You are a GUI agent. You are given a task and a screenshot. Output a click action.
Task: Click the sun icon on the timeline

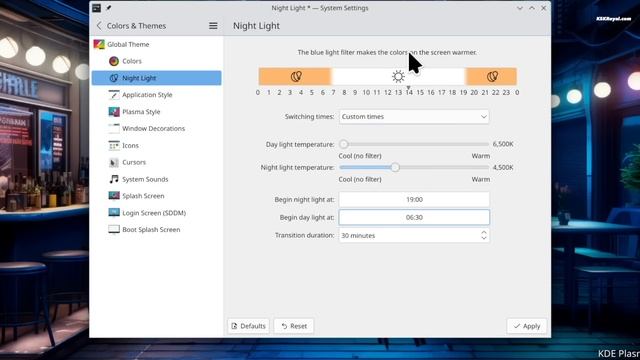pyautogui.click(x=398, y=76)
